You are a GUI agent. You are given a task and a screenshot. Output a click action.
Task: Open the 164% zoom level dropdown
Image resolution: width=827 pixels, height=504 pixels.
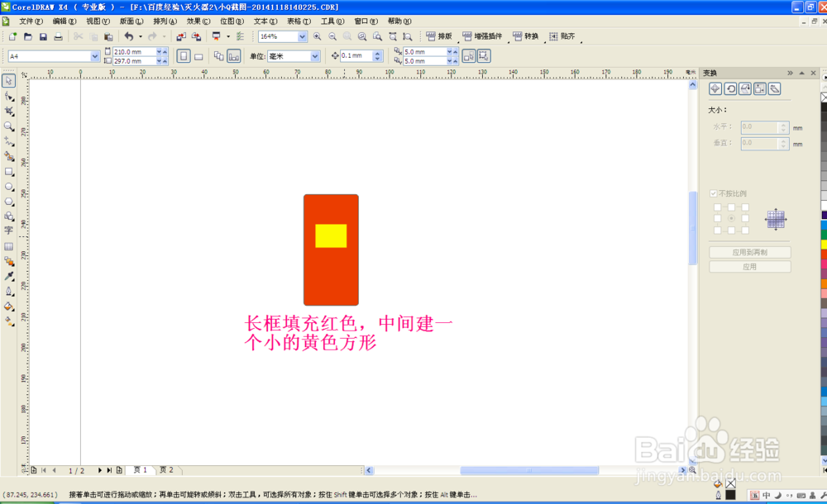[x=303, y=36]
